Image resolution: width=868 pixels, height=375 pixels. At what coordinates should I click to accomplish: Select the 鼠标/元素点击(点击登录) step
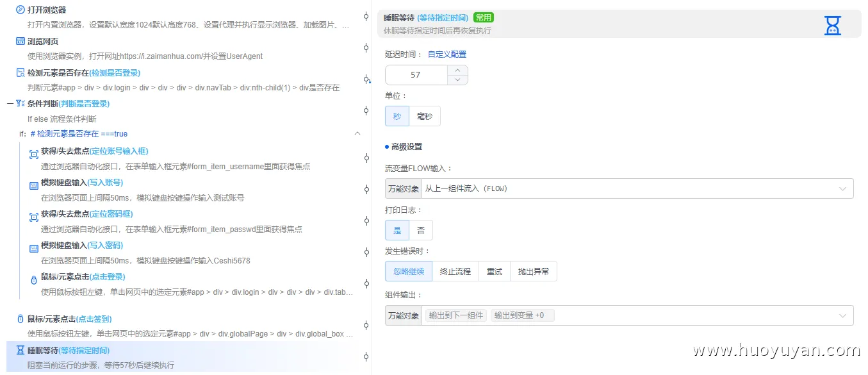(190, 284)
